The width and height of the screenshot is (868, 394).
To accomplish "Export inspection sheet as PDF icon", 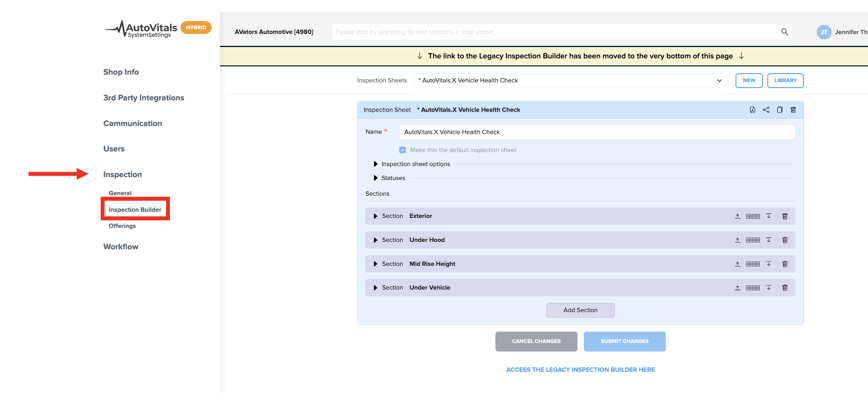I will click(x=753, y=110).
